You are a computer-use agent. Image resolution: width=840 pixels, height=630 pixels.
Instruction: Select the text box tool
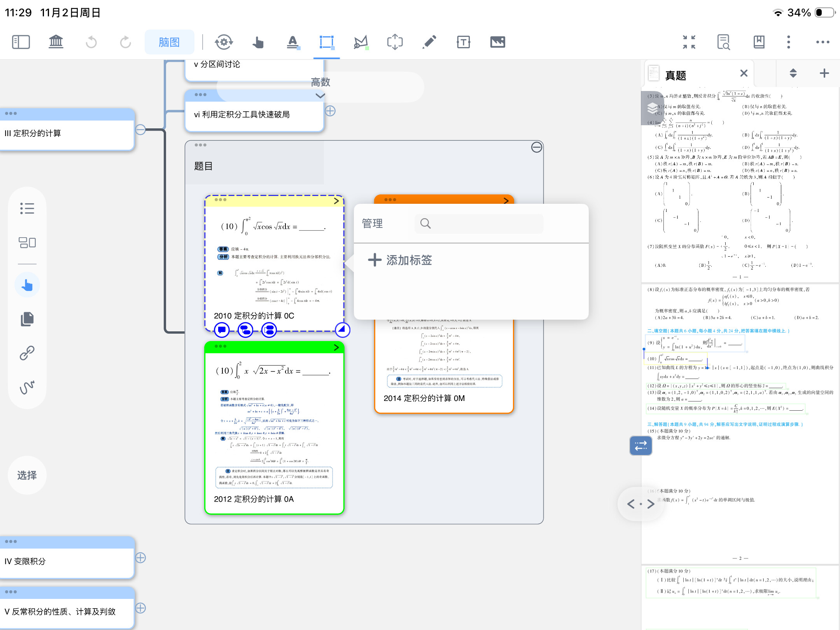pyautogui.click(x=463, y=42)
